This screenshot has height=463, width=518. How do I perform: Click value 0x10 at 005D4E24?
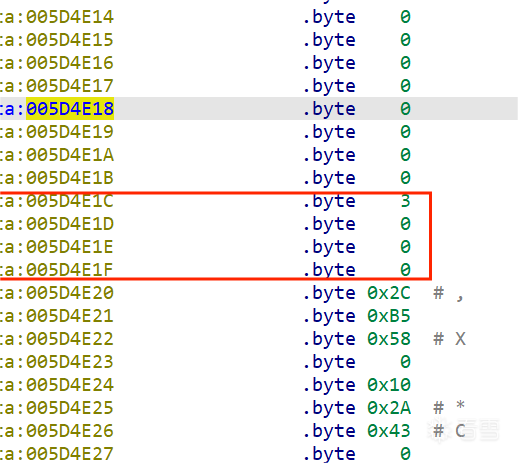click(x=389, y=385)
